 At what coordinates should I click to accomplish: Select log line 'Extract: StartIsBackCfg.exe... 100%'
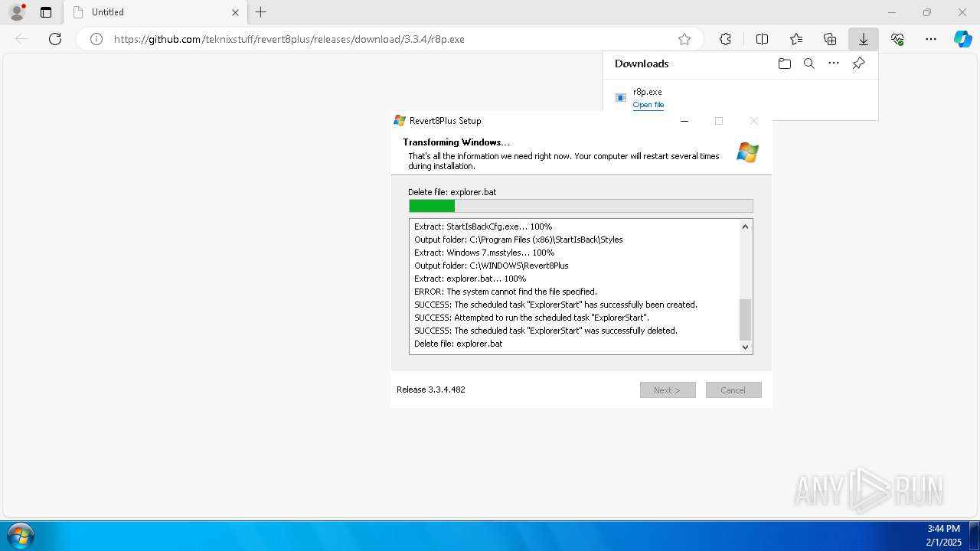click(x=483, y=227)
